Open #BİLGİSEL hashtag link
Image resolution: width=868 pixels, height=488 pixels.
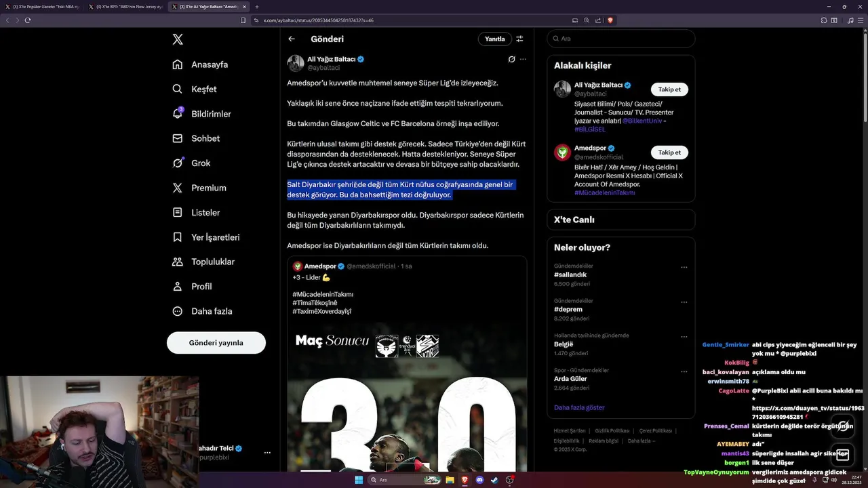click(x=590, y=129)
